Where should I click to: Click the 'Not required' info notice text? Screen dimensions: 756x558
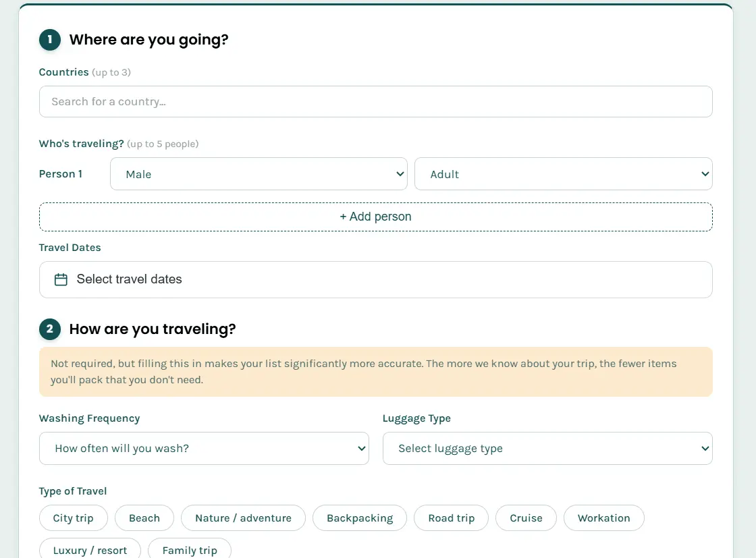[364, 372]
